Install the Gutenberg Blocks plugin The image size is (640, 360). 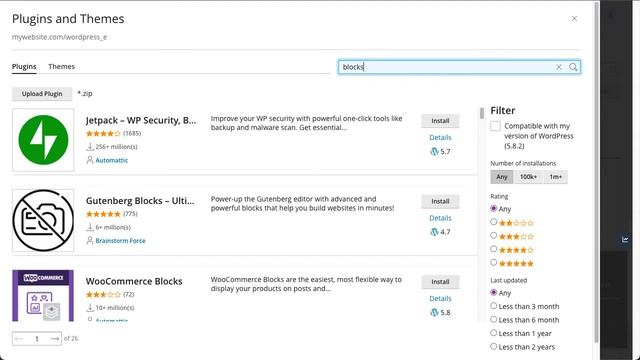tap(440, 201)
